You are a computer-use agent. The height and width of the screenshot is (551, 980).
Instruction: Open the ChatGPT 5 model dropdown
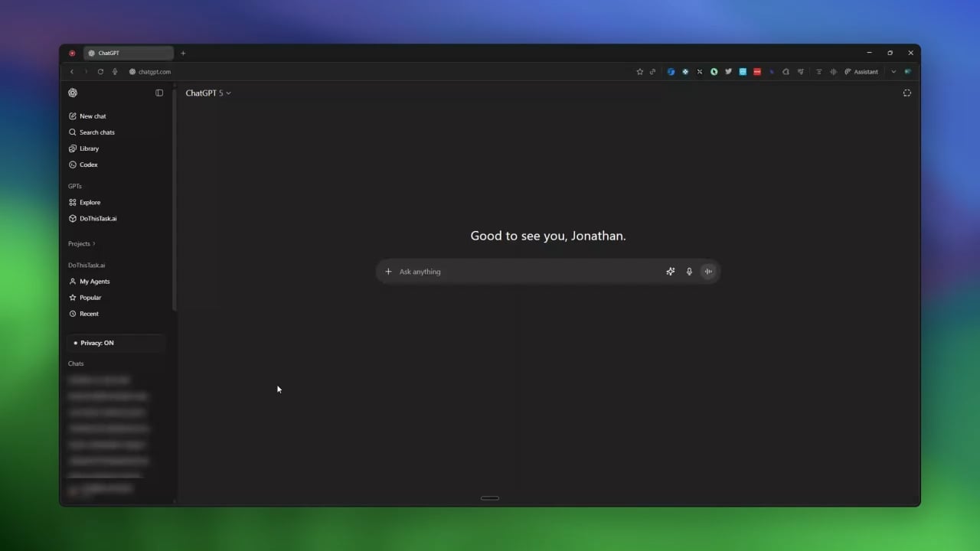pyautogui.click(x=208, y=93)
